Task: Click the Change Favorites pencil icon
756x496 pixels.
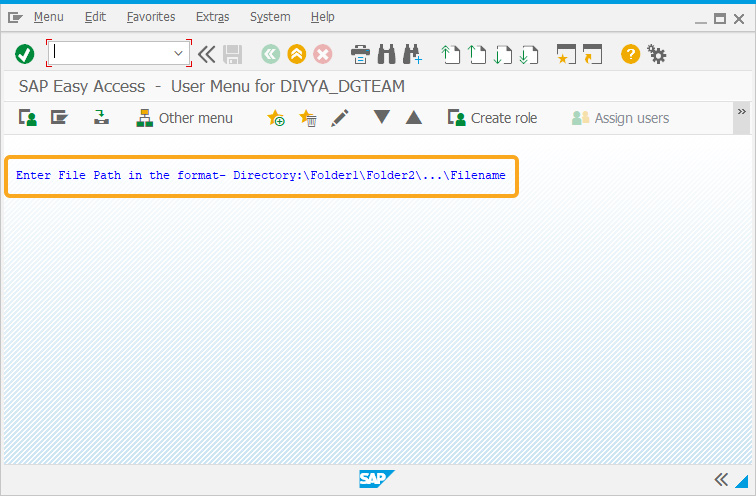Action: click(340, 118)
